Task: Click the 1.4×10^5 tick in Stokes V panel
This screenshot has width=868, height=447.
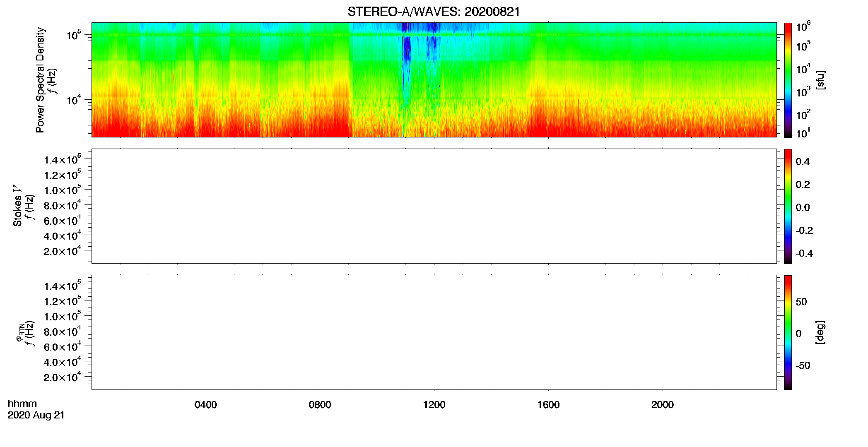Action: click(62, 159)
